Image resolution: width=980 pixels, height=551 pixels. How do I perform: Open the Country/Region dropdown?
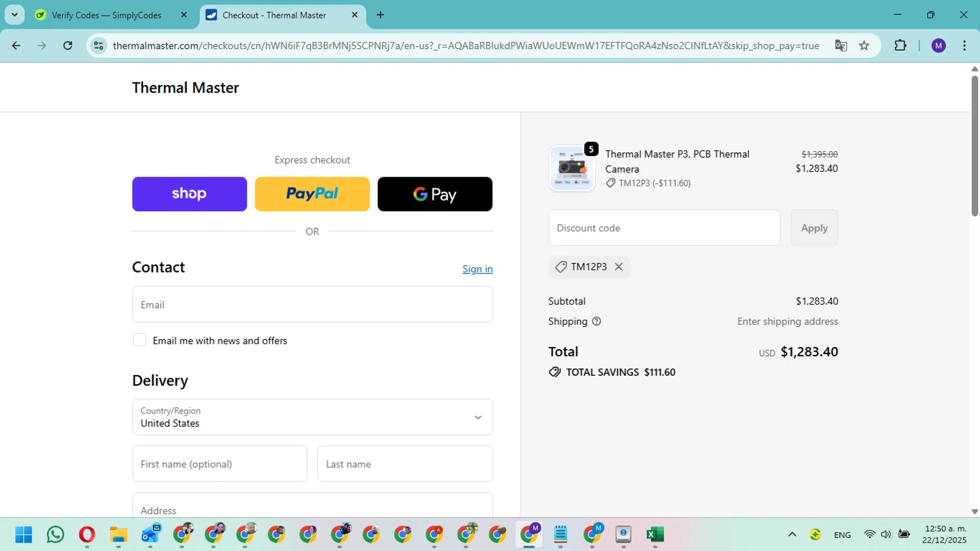[312, 417]
